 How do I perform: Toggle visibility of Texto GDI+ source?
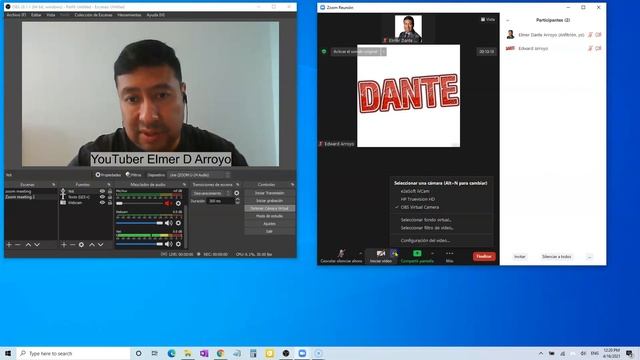[102, 197]
